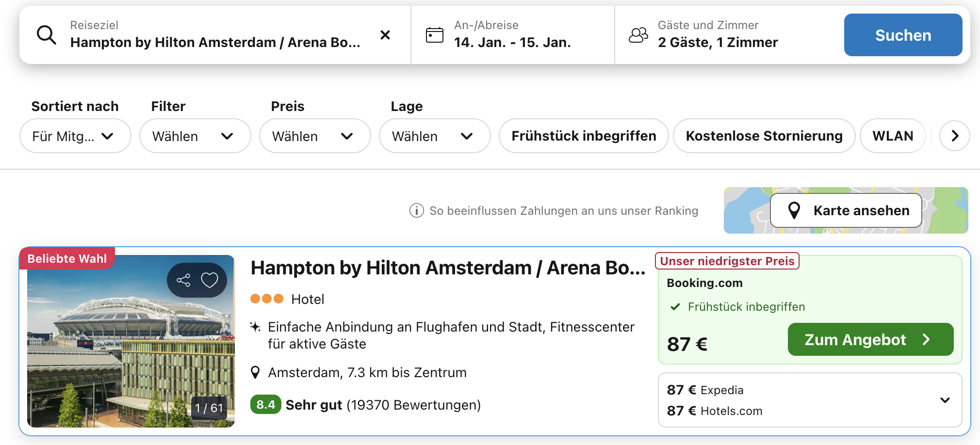The width and height of the screenshot is (980, 445).
Task: Clear destination with the X button
Action: (385, 34)
